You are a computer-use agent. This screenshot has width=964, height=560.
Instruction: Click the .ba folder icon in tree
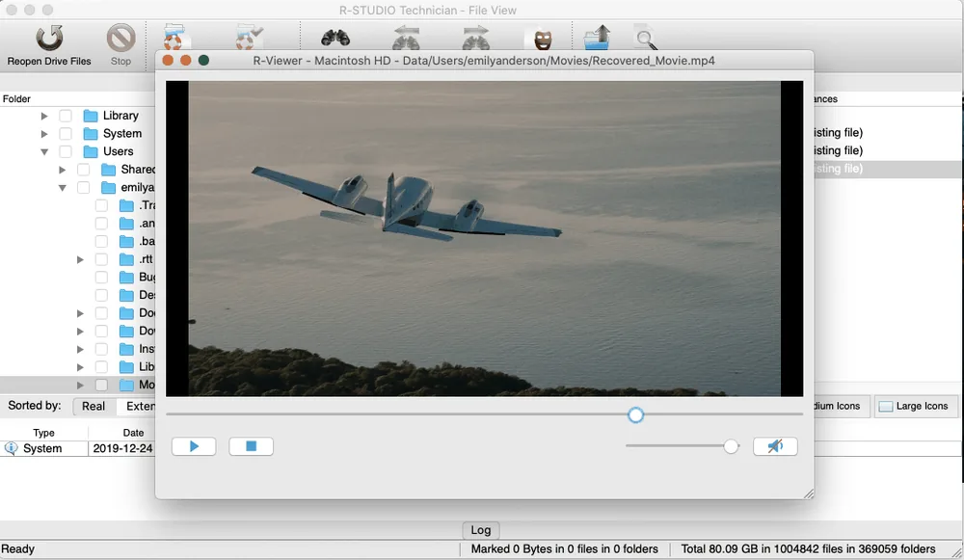(126, 242)
